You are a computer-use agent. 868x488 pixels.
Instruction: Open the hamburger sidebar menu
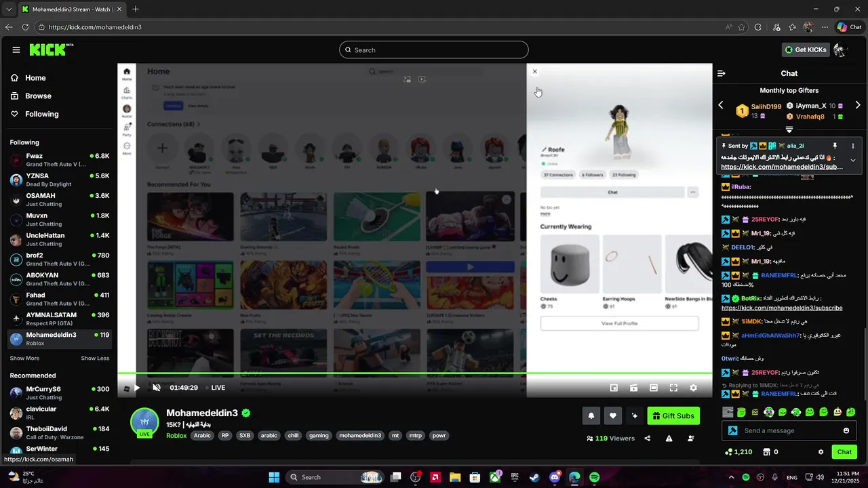[16, 49]
